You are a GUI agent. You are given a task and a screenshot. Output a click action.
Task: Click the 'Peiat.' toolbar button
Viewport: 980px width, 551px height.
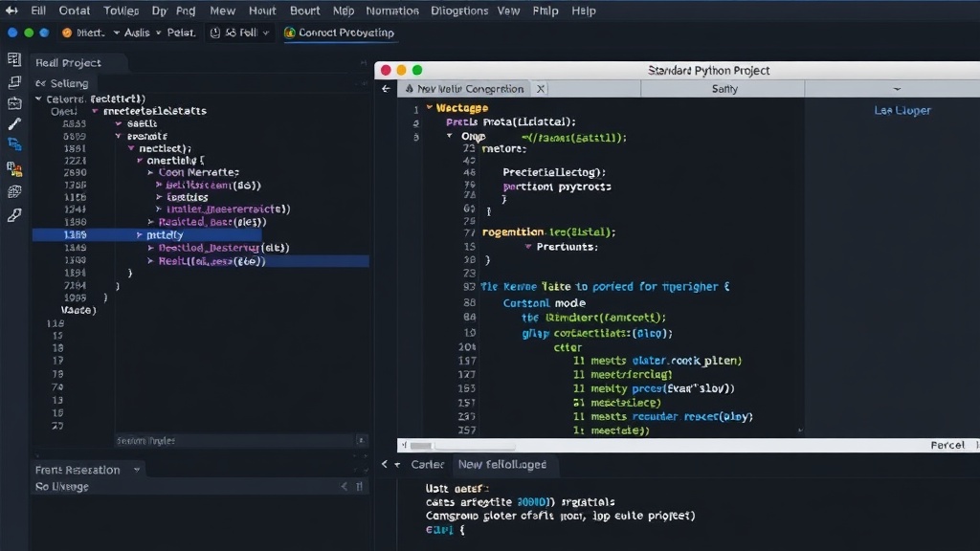pos(181,33)
